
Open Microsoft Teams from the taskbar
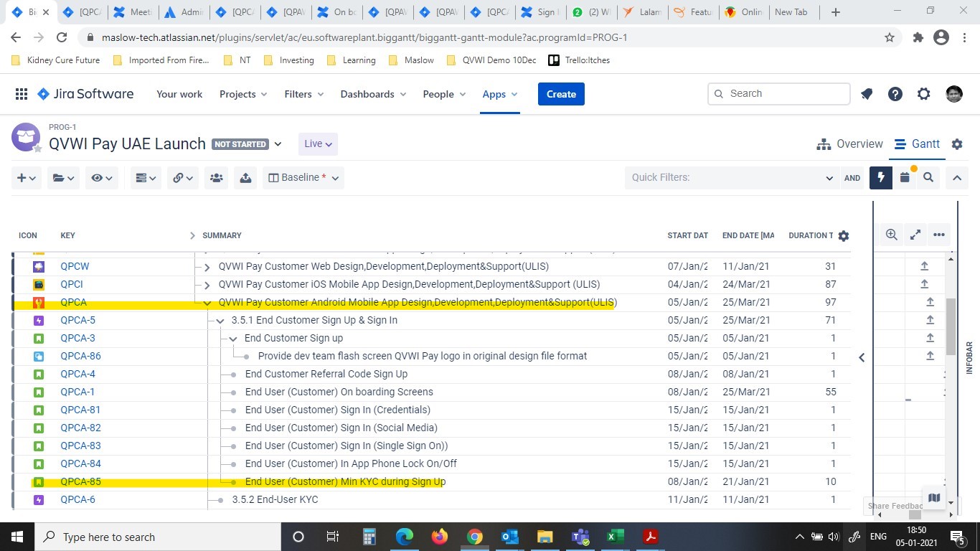tap(580, 536)
